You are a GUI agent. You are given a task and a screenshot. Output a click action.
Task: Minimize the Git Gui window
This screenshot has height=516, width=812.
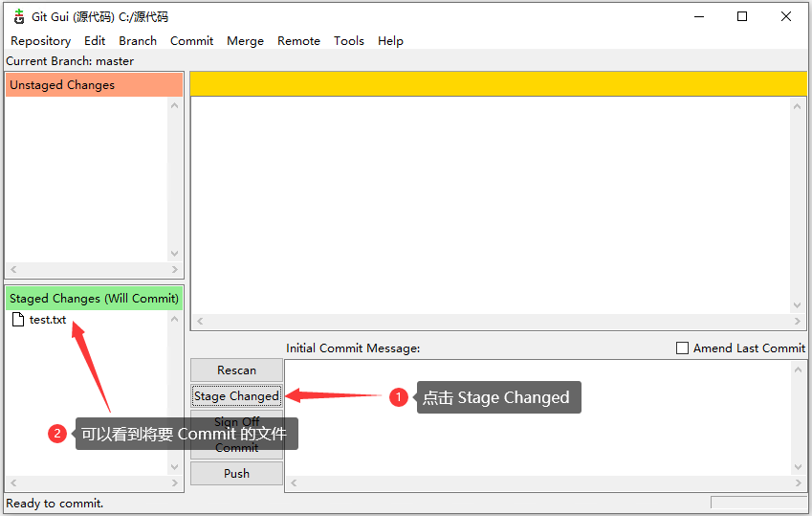click(x=699, y=16)
